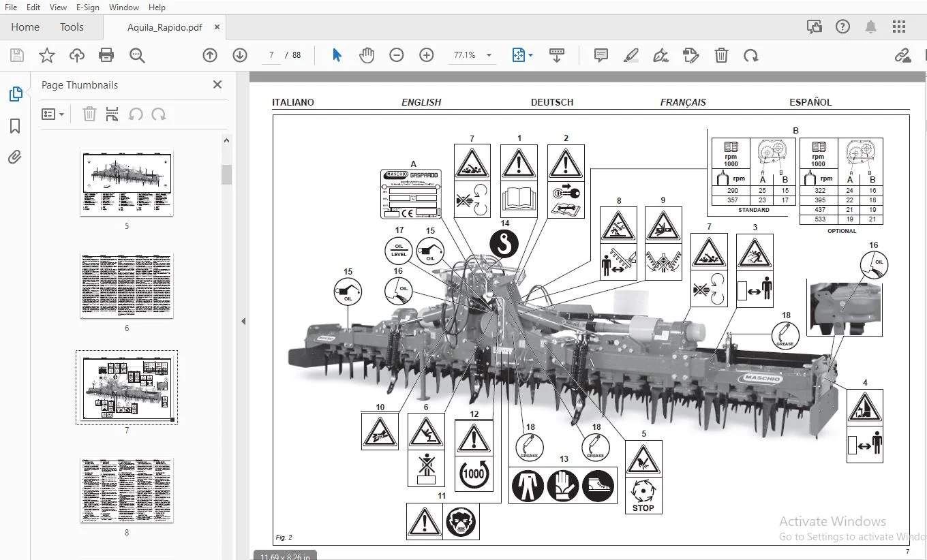Save the file with floppy disk icon
The height and width of the screenshot is (560, 927).
click(x=17, y=55)
